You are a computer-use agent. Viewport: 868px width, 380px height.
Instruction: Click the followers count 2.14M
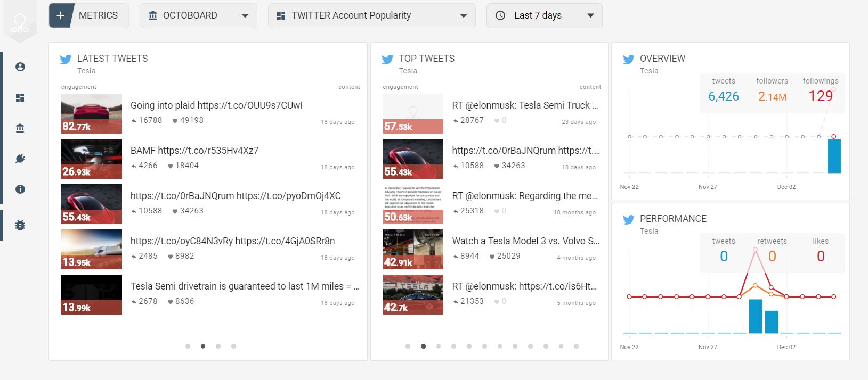tap(772, 96)
